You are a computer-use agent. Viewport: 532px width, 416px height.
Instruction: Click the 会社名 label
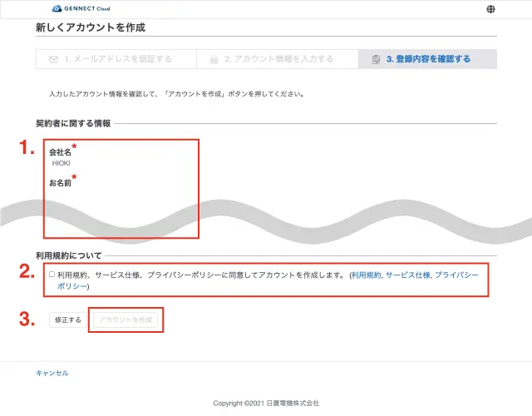61,152
